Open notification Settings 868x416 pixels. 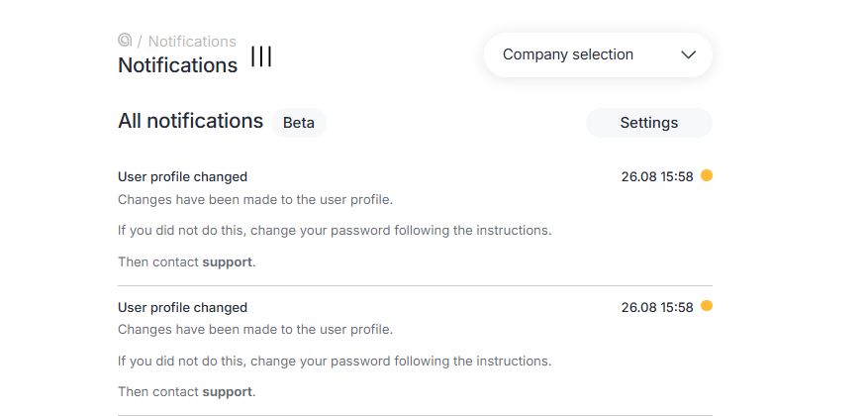(x=648, y=123)
